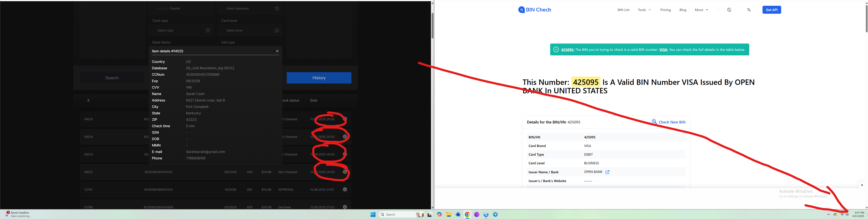Open File Explorer from taskbar

(449, 215)
